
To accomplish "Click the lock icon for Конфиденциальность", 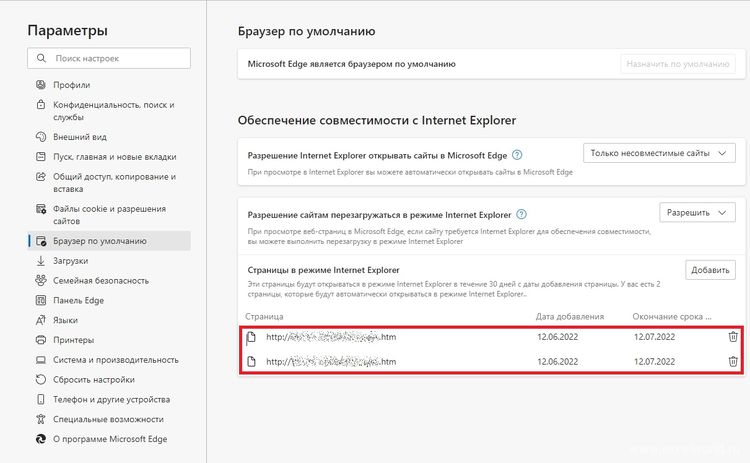I will [41, 104].
